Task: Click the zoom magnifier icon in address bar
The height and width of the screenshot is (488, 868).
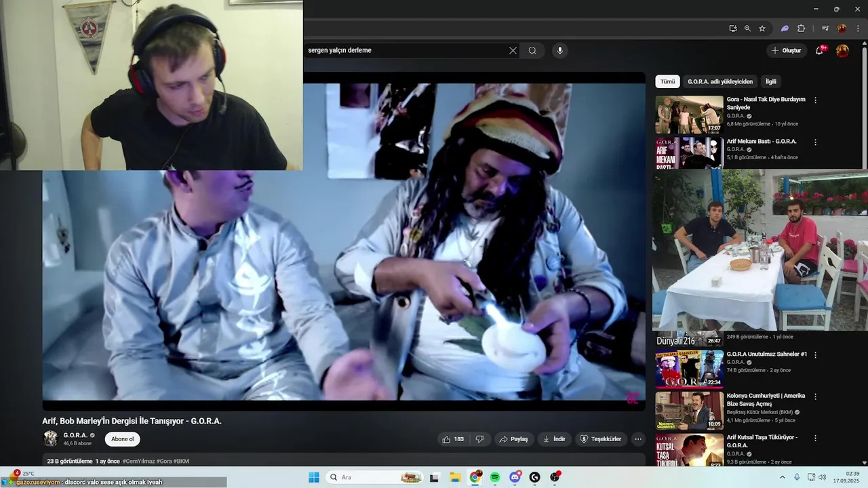Action: (x=747, y=28)
